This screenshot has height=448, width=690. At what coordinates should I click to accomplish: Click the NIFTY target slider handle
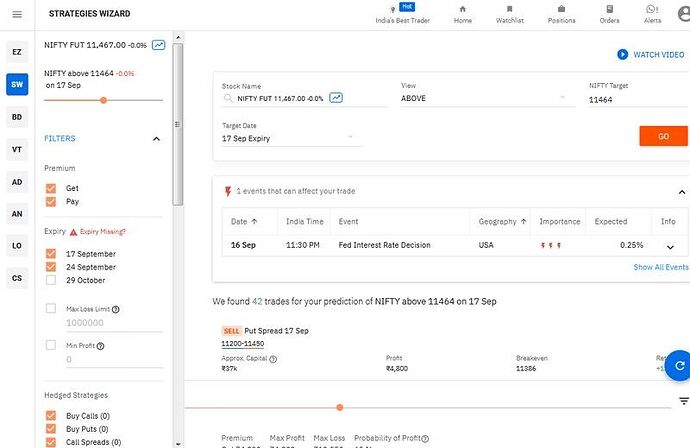pos(103,100)
